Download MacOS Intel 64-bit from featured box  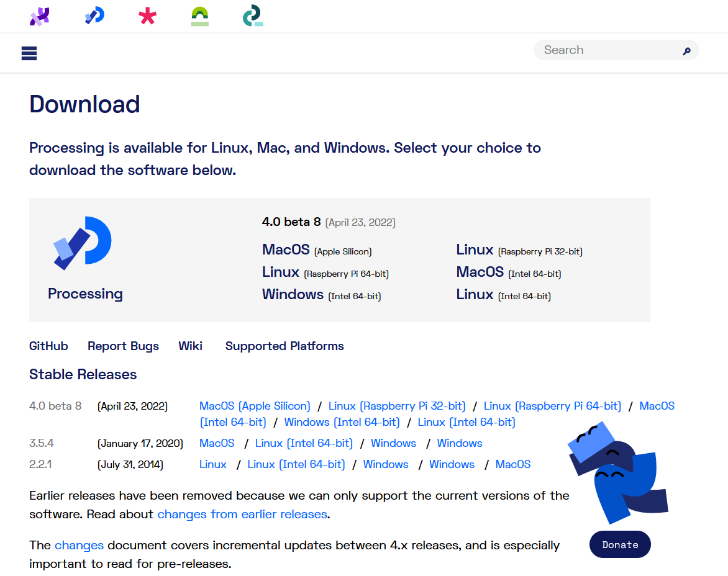click(508, 272)
